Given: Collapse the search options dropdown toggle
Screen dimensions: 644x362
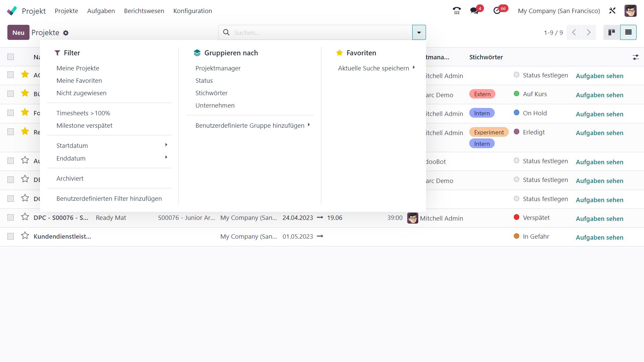Looking at the screenshot, I should click(x=419, y=33).
